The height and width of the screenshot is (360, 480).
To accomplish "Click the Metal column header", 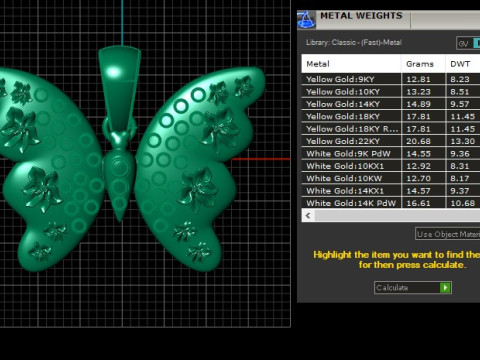I will (x=351, y=64).
